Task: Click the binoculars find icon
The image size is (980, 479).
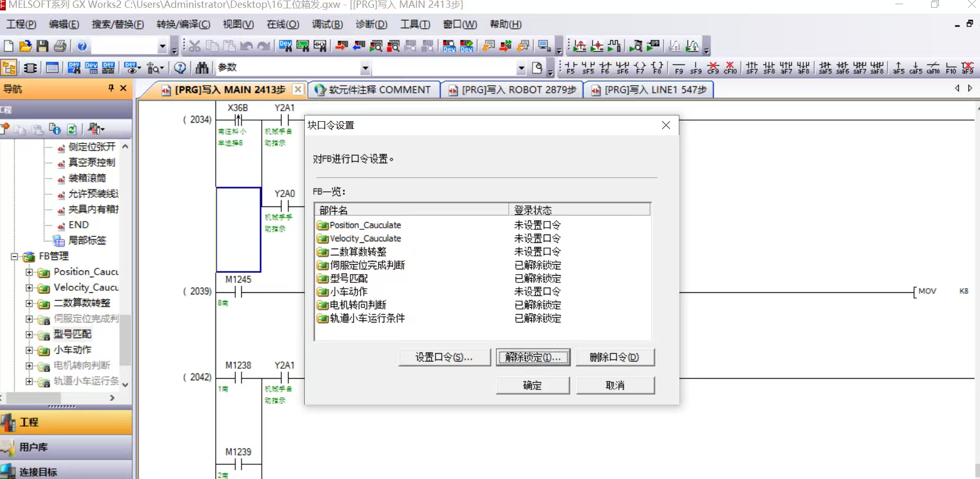Action: pyautogui.click(x=202, y=68)
